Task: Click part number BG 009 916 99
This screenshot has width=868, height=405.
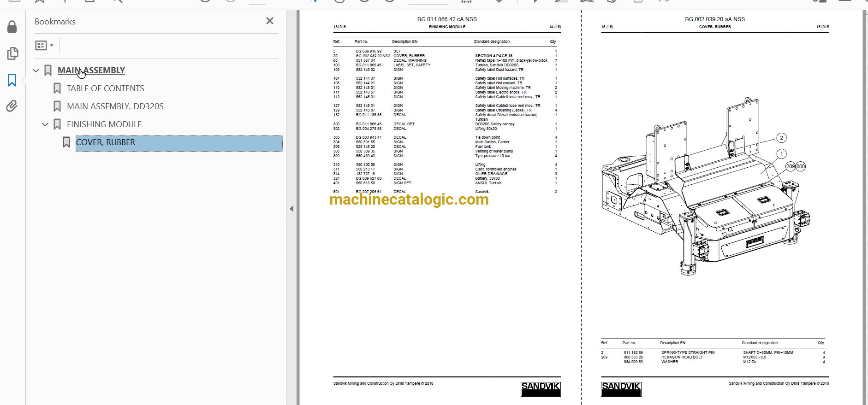Action: click(x=369, y=51)
